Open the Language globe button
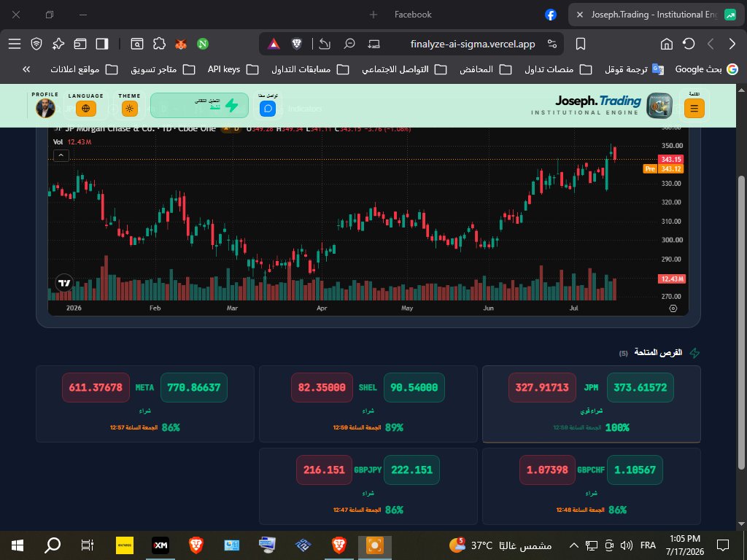The image size is (747, 560). coord(86,109)
